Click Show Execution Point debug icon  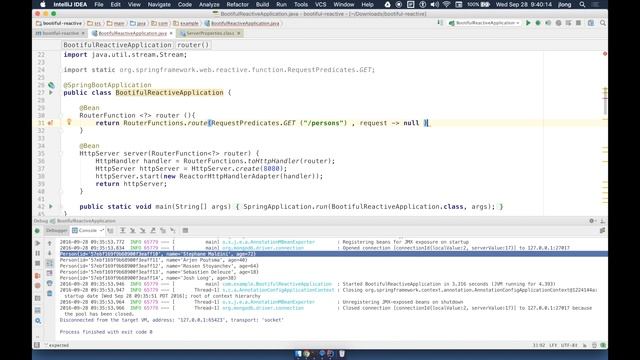click(111, 231)
